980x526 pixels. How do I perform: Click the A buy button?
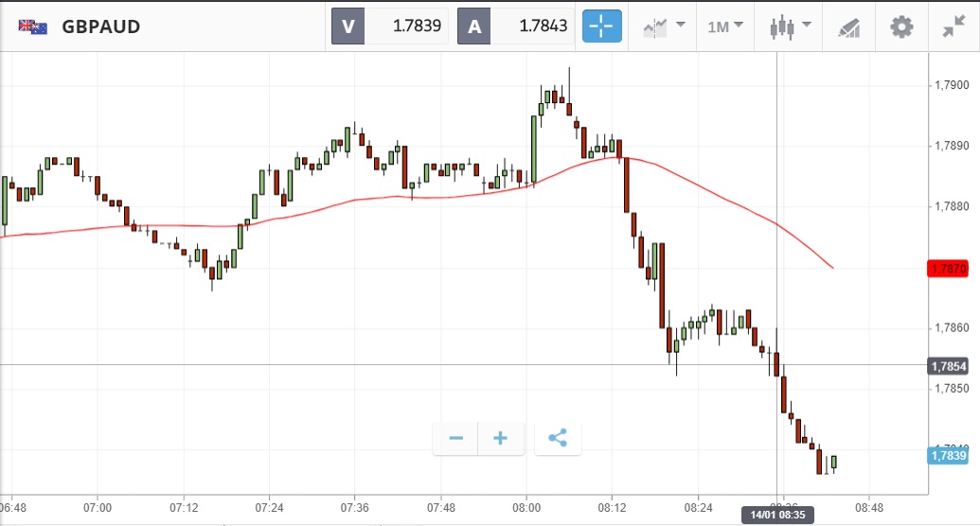tap(473, 26)
